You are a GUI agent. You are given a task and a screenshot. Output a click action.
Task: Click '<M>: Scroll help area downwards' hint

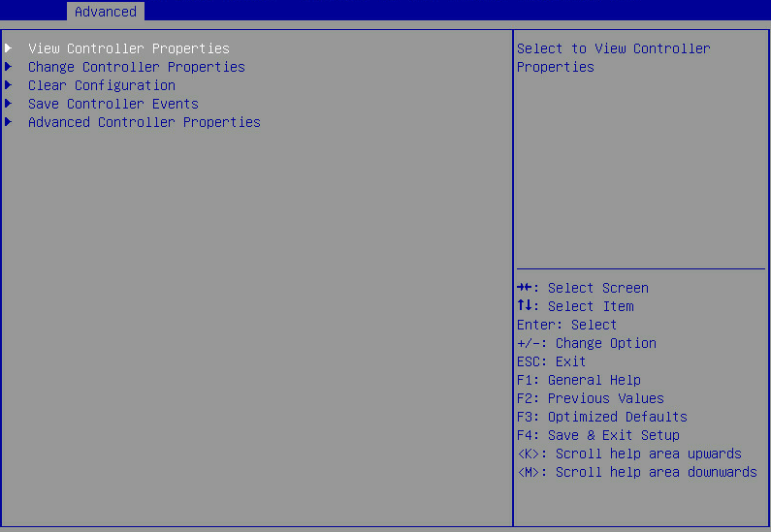click(x=637, y=472)
